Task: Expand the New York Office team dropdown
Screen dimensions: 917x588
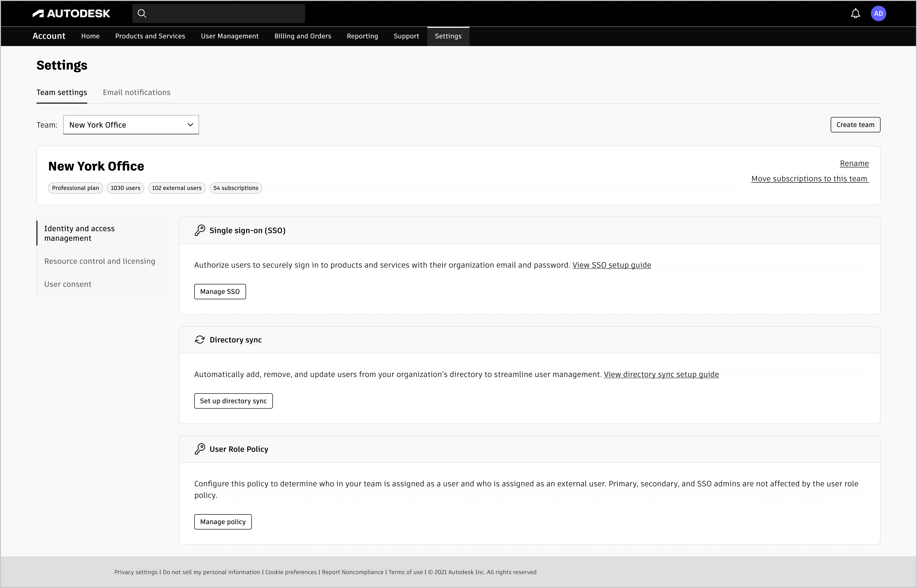Action: [131, 125]
